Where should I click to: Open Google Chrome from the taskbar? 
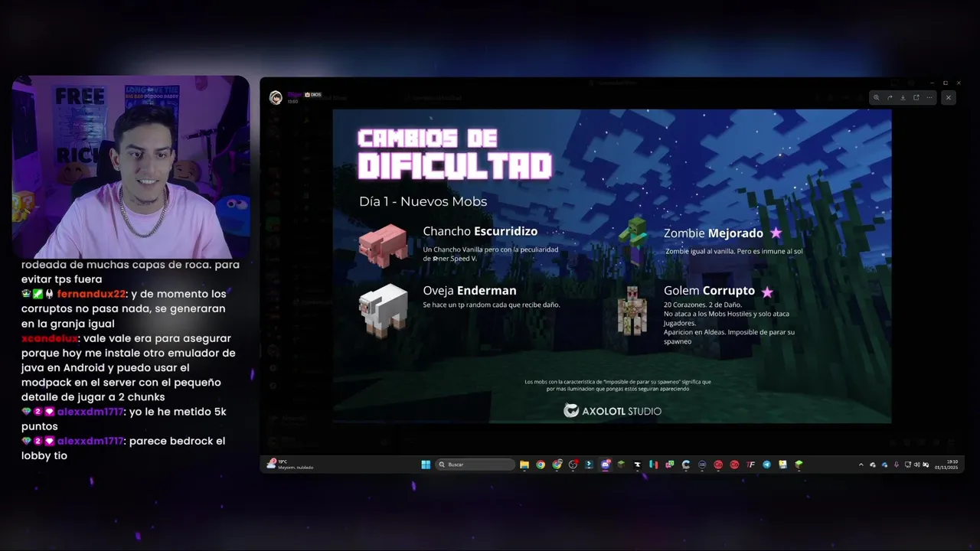point(541,465)
